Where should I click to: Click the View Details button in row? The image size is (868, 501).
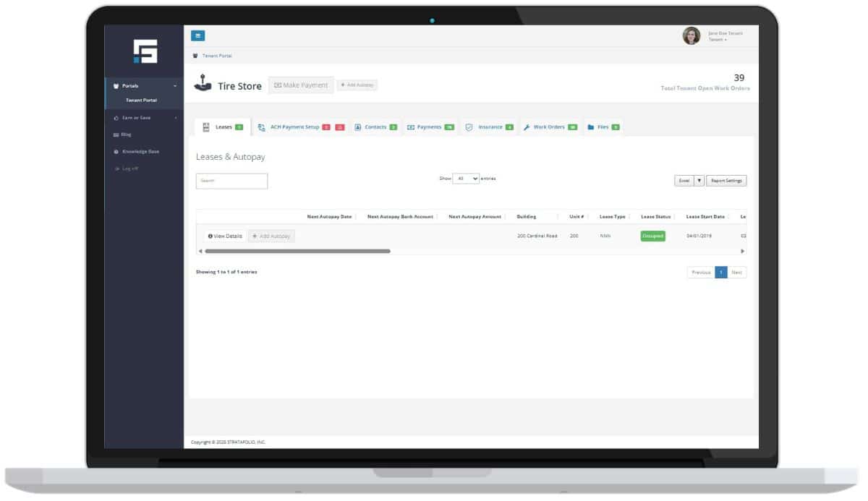(x=225, y=236)
